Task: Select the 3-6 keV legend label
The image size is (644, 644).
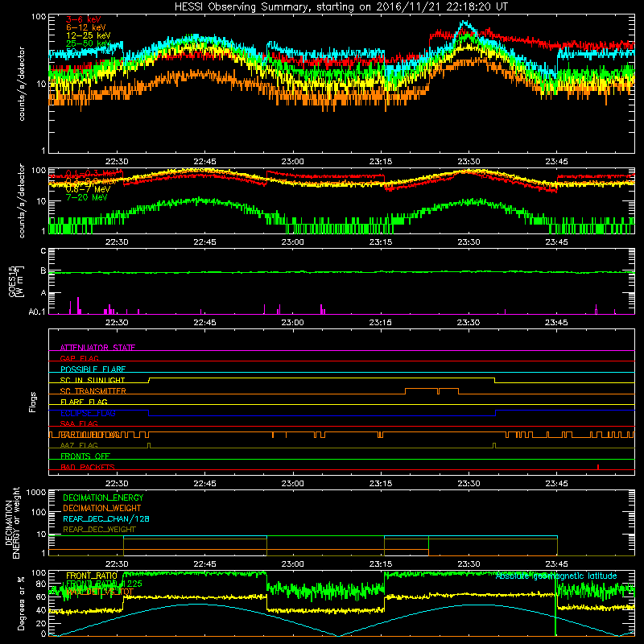Action: click(84, 19)
